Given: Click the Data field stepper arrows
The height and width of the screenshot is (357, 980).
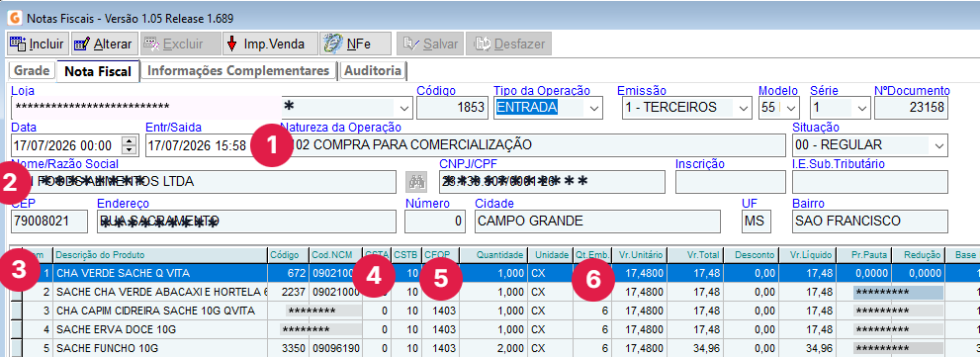Looking at the screenshot, I should point(129,145).
